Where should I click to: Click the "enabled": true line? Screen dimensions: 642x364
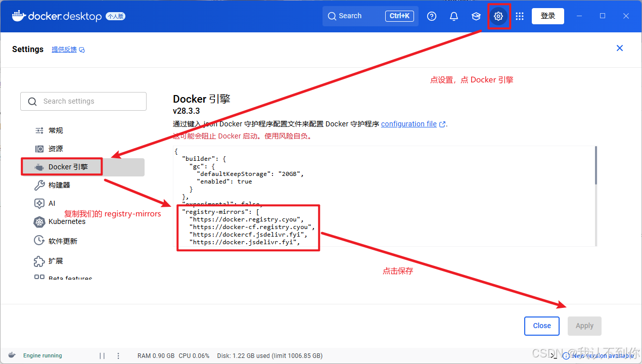point(224,181)
